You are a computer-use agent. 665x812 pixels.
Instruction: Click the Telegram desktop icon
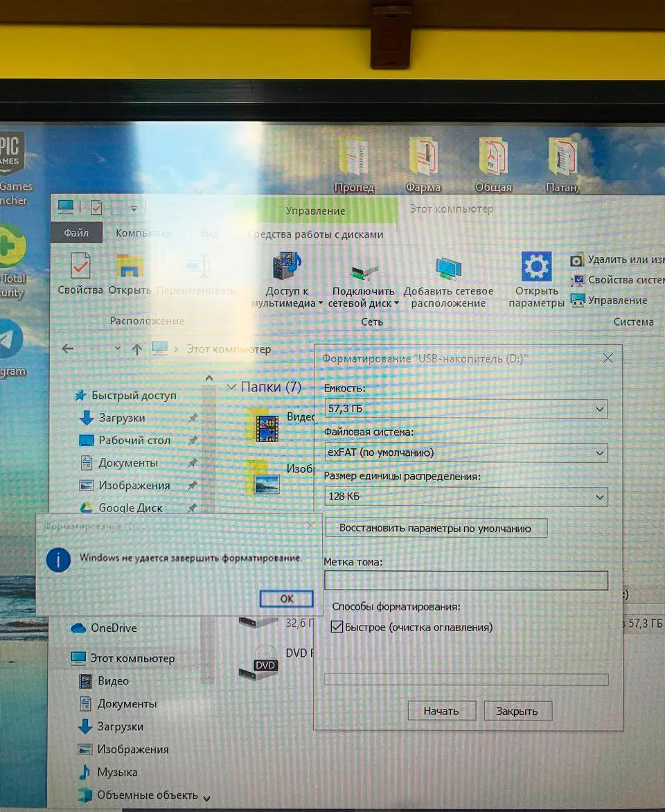12,347
